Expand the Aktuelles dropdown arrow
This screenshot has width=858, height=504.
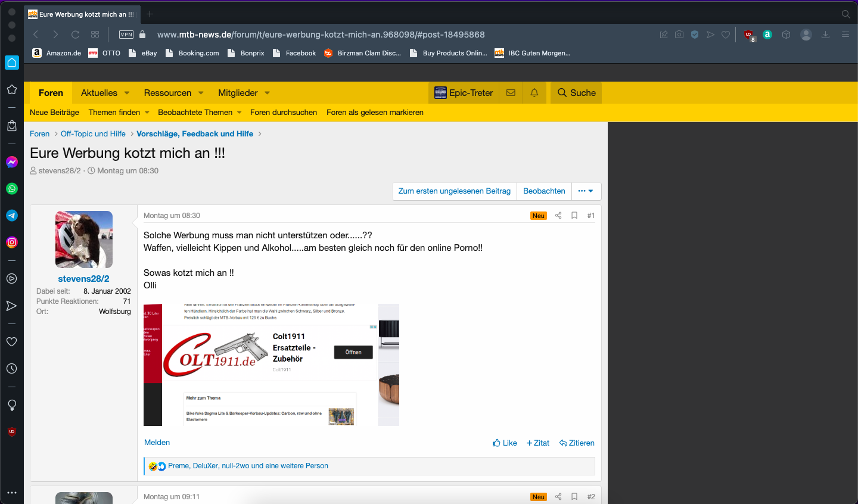point(127,93)
